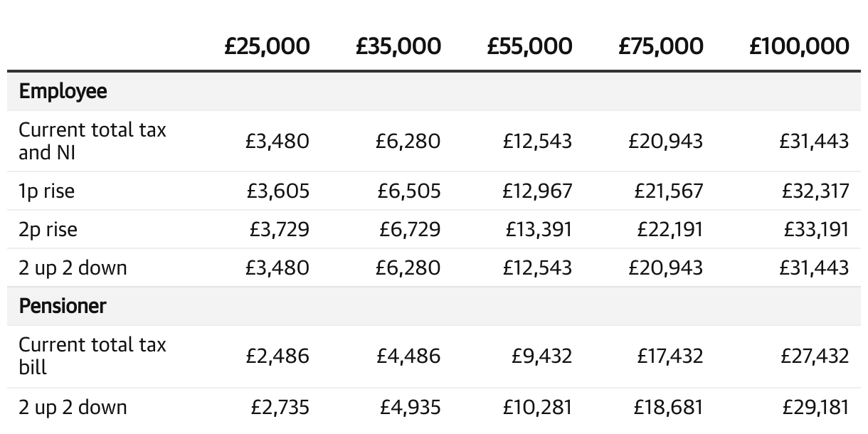Click the £25,000 column header
The image size is (868, 434).
(x=267, y=47)
